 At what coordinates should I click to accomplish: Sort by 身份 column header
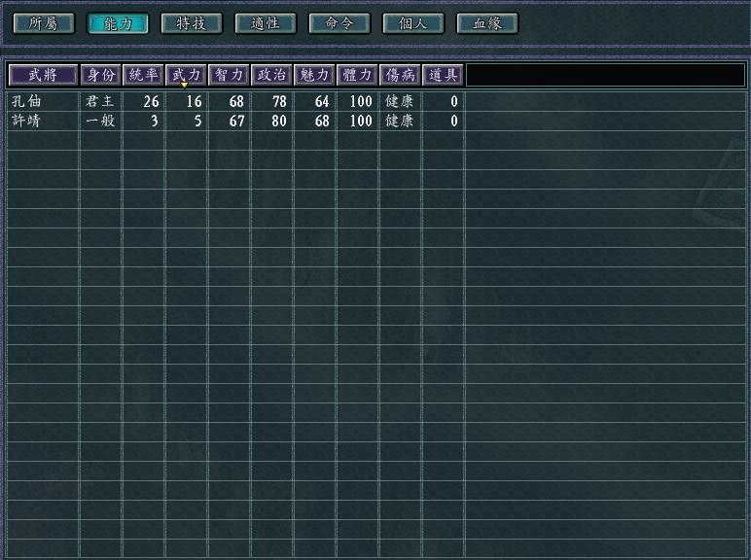point(100,75)
